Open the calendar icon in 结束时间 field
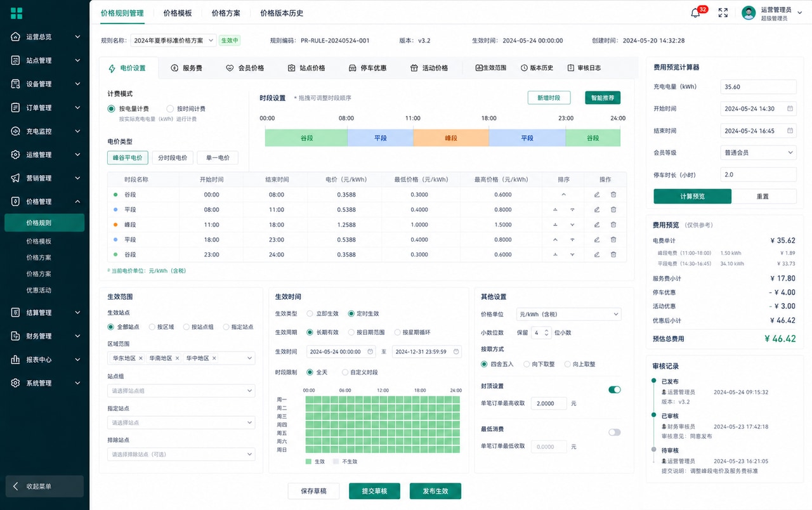This screenshot has width=812, height=510. tap(790, 131)
